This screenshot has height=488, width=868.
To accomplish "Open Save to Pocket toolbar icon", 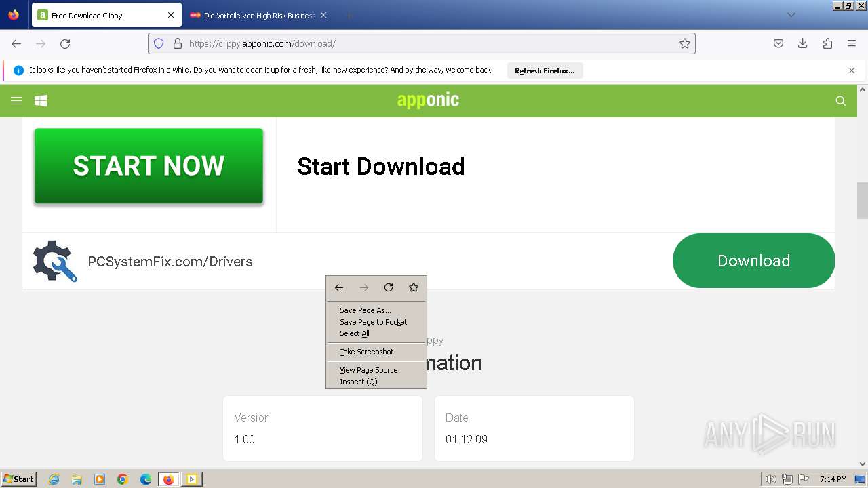I will [x=778, y=43].
